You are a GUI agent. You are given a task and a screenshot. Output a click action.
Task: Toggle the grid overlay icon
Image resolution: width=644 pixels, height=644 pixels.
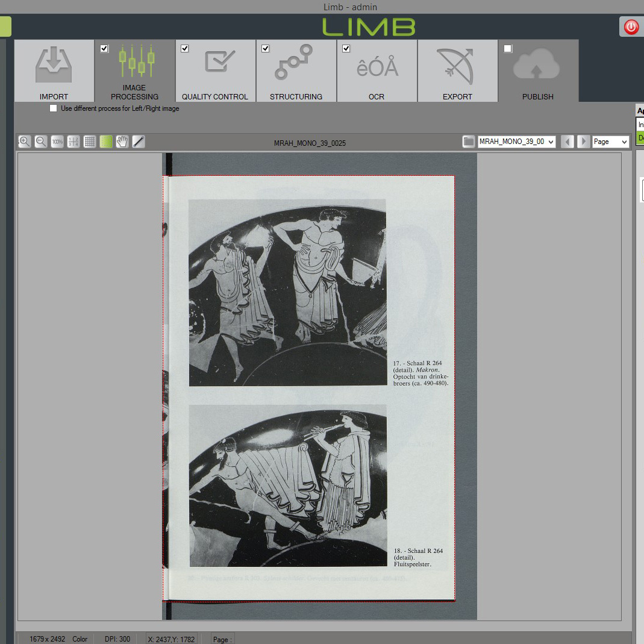(x=90, y=142)
